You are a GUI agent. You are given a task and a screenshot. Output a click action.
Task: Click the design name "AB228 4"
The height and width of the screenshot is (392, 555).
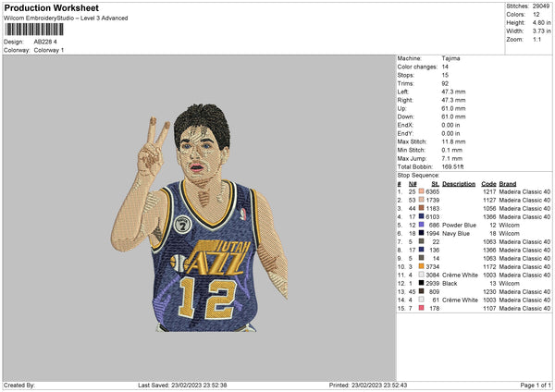(45, 42)
